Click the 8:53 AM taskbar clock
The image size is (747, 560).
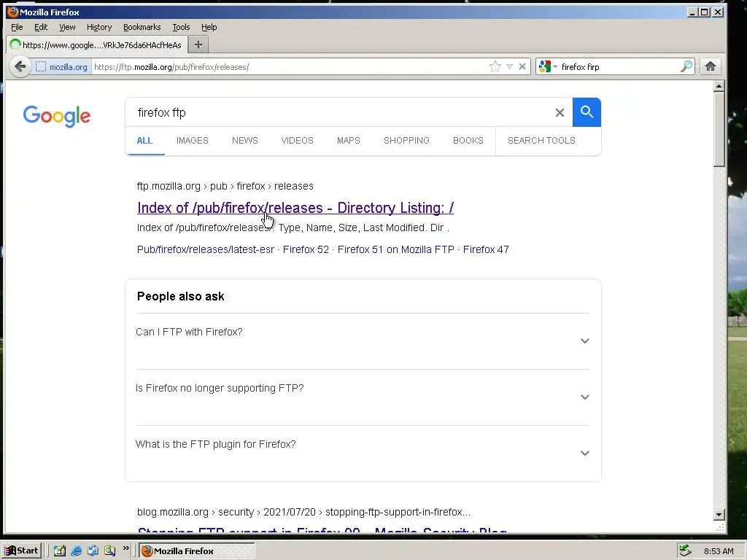tap(719, 551)
